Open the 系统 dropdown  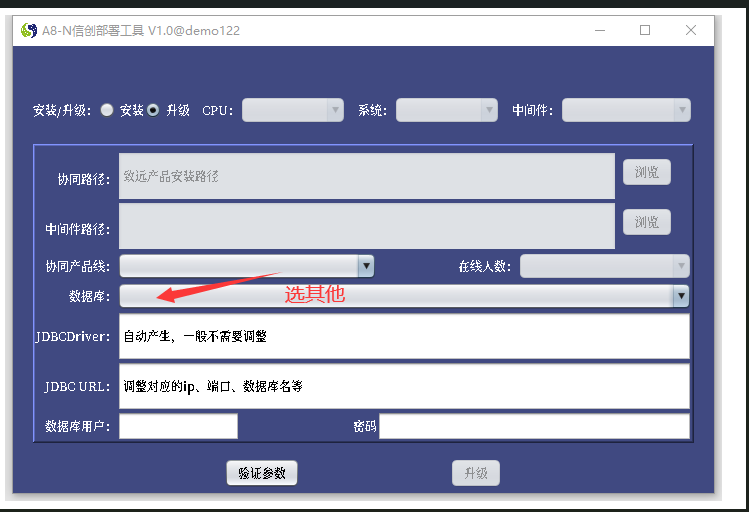point(447,110)
